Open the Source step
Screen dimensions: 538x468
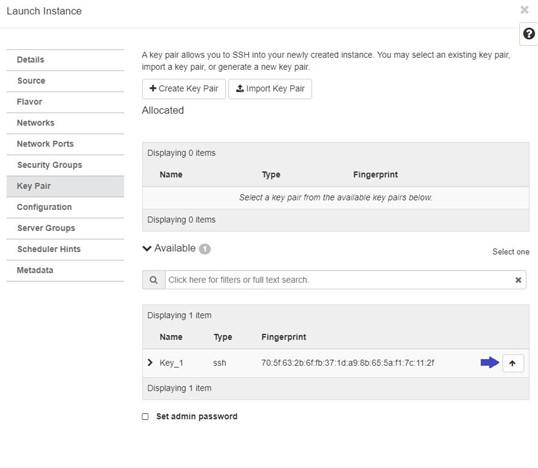(x=65, y=81)
